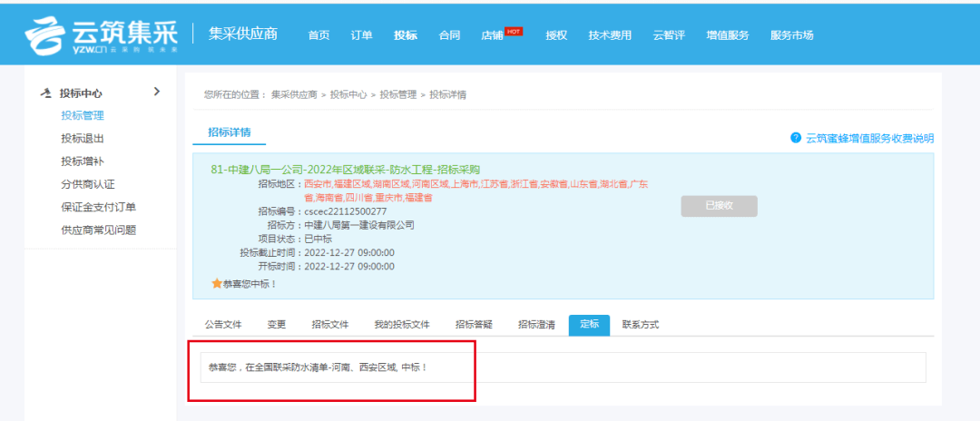Click the blue question mark help icon
Screen dimensions: 980x421
click(x=796, y=138)
